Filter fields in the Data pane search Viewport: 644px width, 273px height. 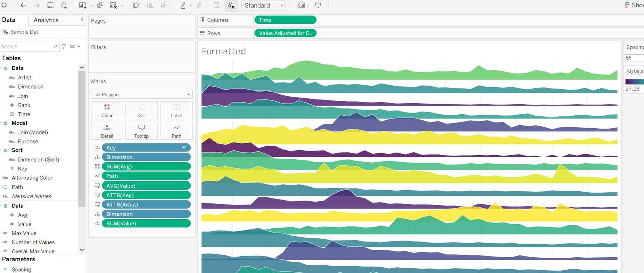[63, 46]
